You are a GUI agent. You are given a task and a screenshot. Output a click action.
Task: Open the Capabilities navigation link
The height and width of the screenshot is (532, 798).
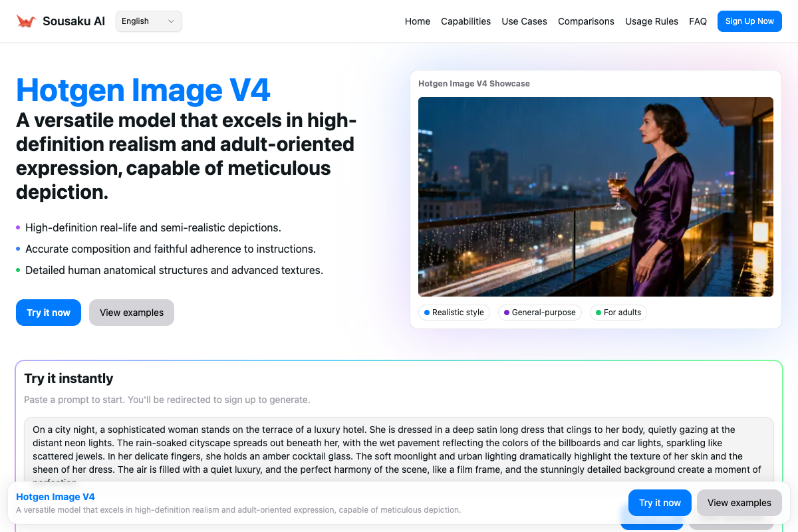pos(465,21)
